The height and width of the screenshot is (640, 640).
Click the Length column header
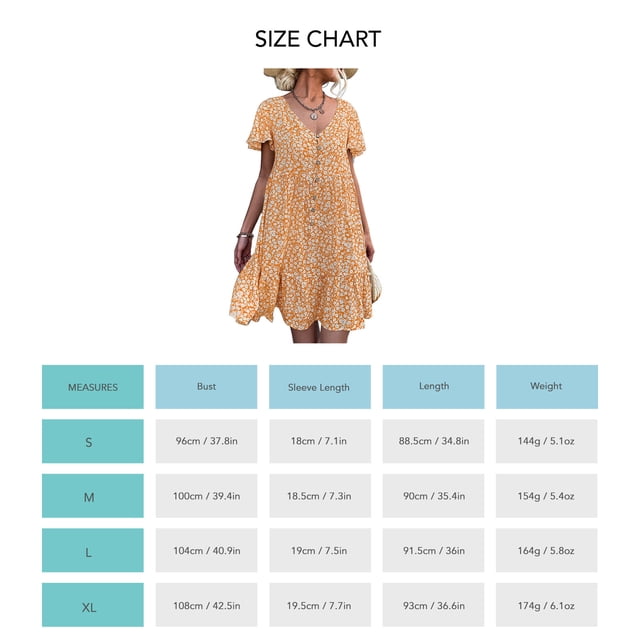tap(433, 387)
